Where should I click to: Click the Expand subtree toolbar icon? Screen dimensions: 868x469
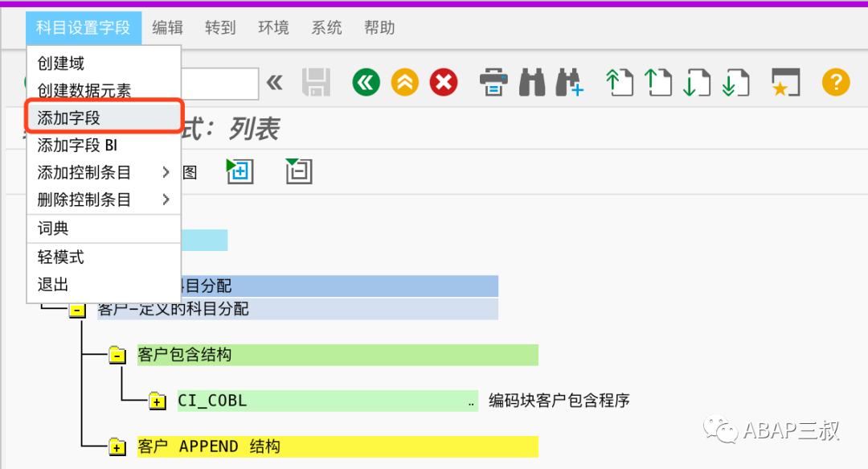tap(240, 171)
